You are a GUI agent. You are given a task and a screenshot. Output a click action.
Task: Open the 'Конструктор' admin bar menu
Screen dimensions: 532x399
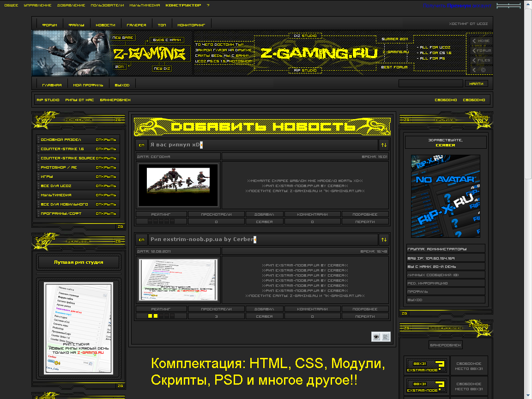(x=183, y=5)
